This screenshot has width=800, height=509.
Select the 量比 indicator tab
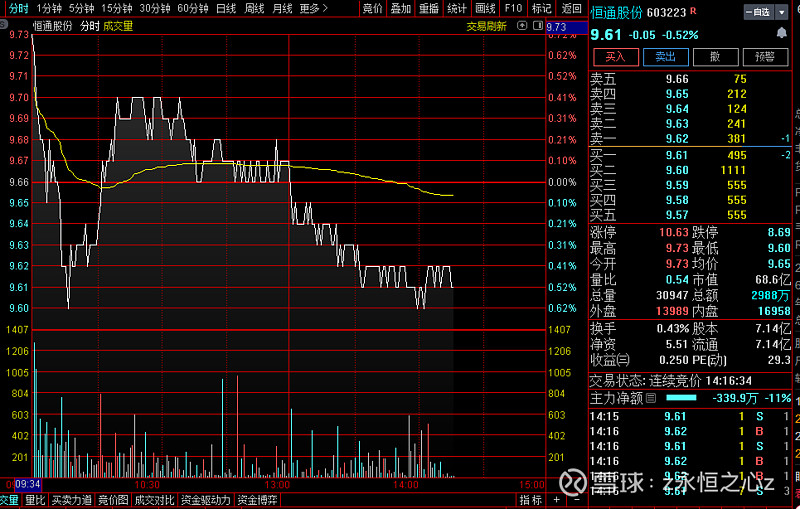[35, 500]
